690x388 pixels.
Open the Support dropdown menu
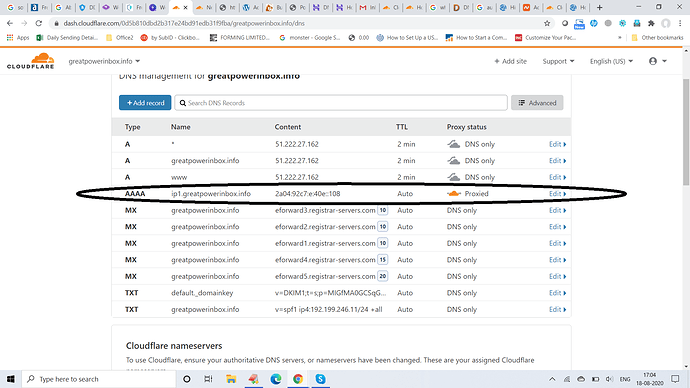click(x=558, y=61)
